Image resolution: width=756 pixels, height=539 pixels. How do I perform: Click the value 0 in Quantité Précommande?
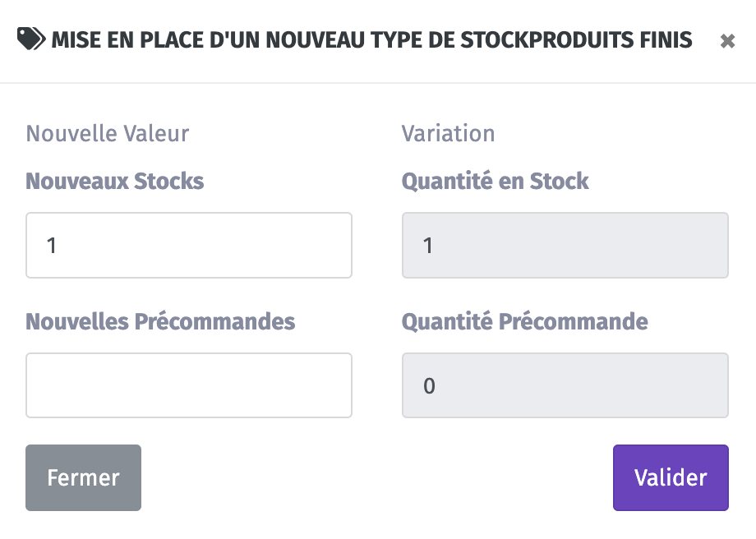coord(429,385)
